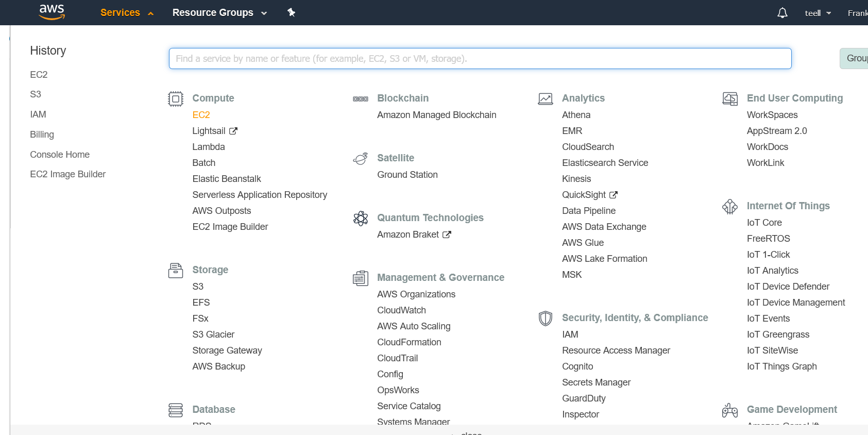Open Serverless Application Repository
Viewport: 868px width, 435px height.
(x=260, y=195)
